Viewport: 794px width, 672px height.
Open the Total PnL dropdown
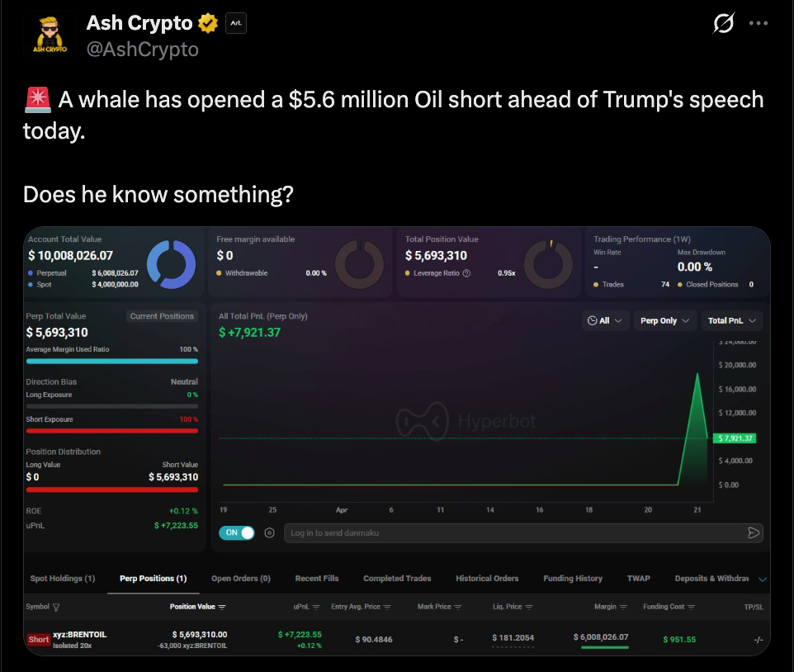[731, 320]
